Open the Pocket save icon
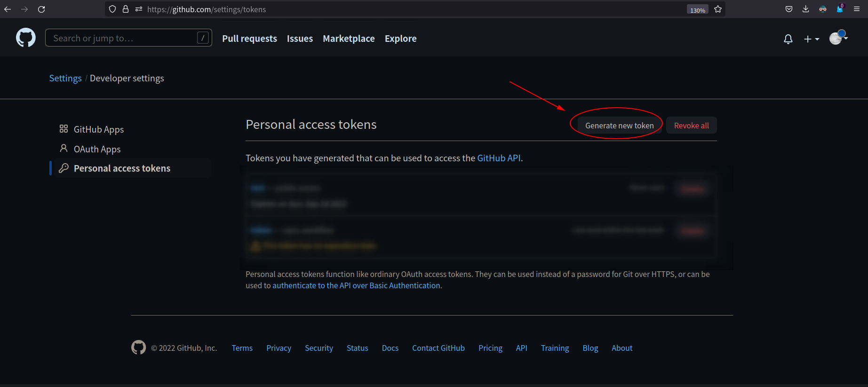The image size is (868, 387). coord(789,9)
